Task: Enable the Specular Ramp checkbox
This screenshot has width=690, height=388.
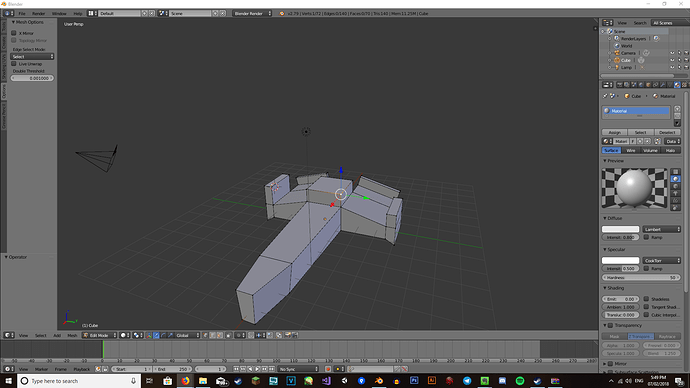Action: coord(646,268)
